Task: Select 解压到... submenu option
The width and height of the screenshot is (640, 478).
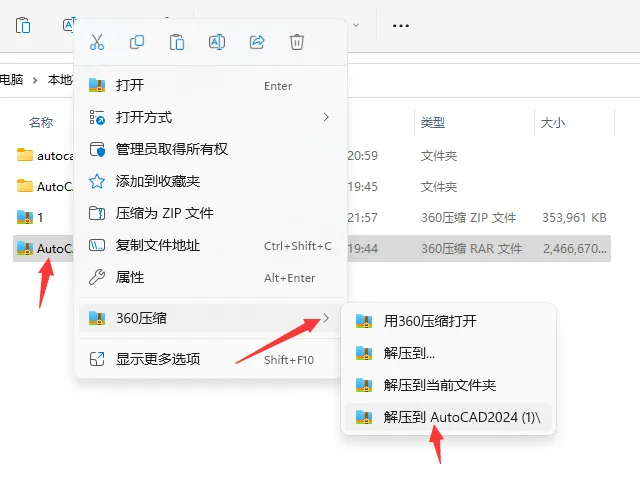Action: 448,353
